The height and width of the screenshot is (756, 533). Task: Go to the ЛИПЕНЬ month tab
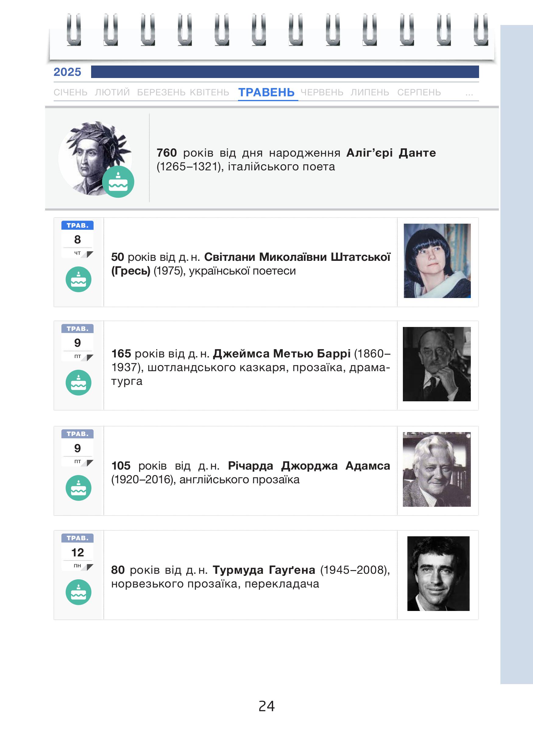pos(370,92)
